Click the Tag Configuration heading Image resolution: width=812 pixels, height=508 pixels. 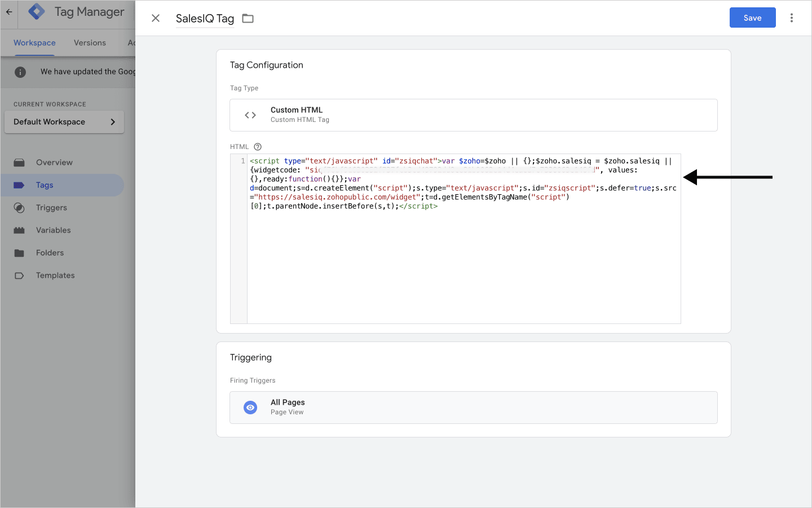pos(267,65)
